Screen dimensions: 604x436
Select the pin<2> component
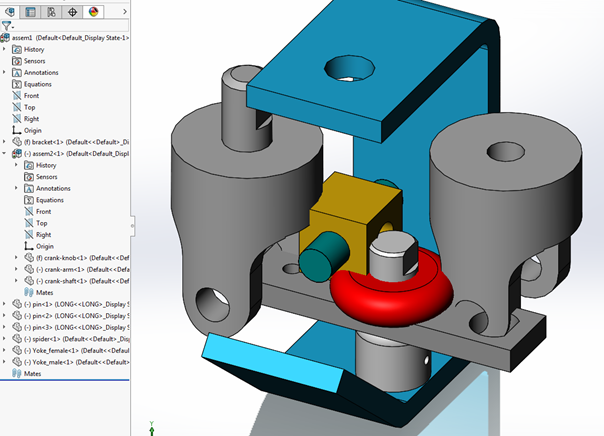[x=47, y=315]
